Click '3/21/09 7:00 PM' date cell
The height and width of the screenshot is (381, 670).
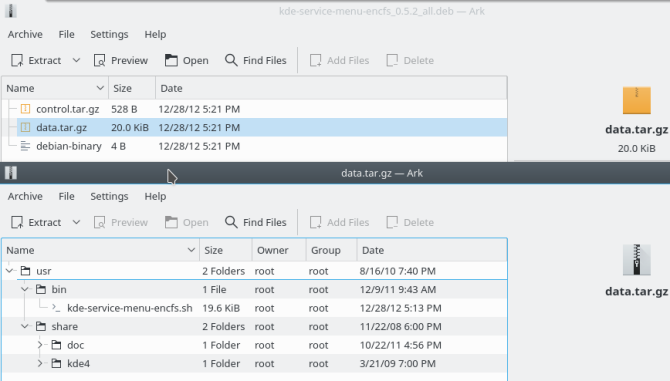(398, 364)
